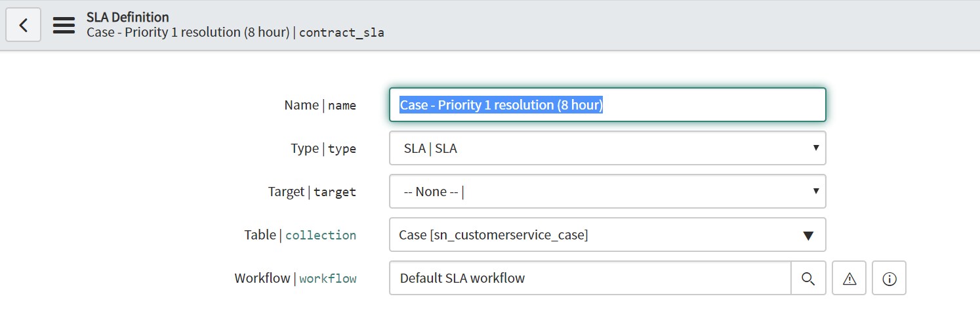980x309 pixels.
Task: Expand the Target dropdown arrow
Action: 815,191
